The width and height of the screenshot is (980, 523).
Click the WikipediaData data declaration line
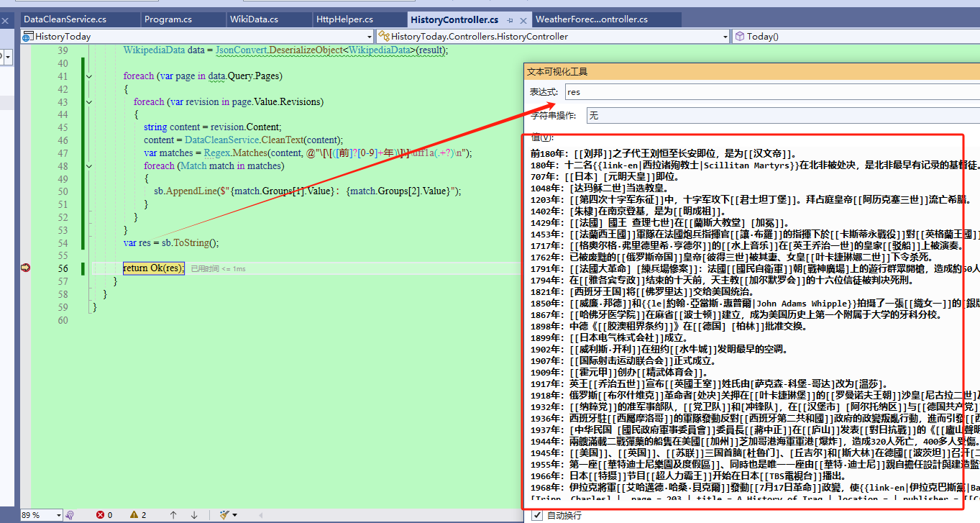[x=285, y=50]
